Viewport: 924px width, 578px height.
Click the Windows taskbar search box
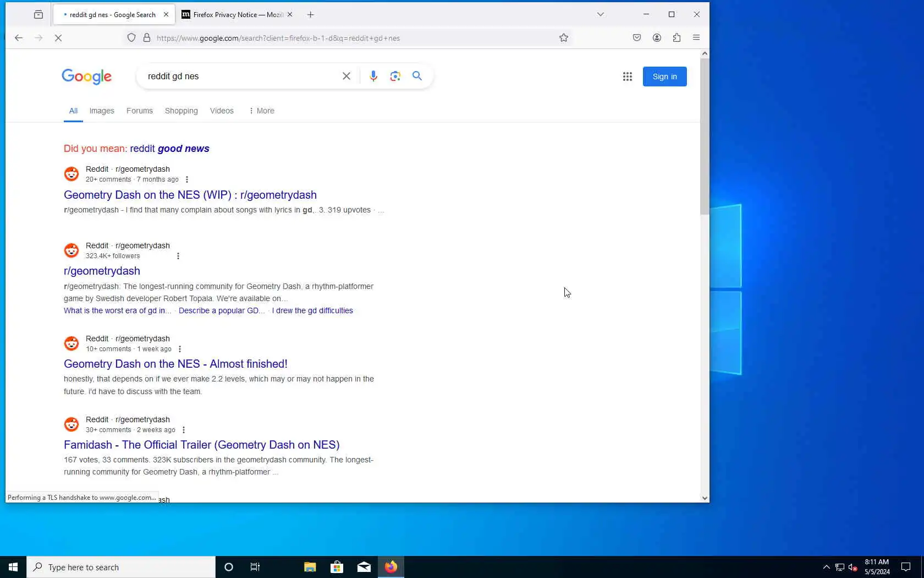point(121,567)
